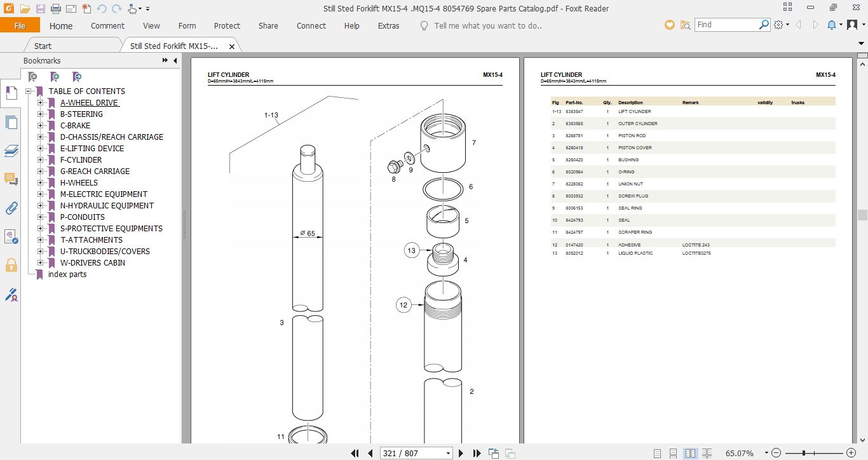The width and height of the screenshot is (868, 460).
Task: Expand the Bookmarks panel with double arrow
Action: coord(165,60)
